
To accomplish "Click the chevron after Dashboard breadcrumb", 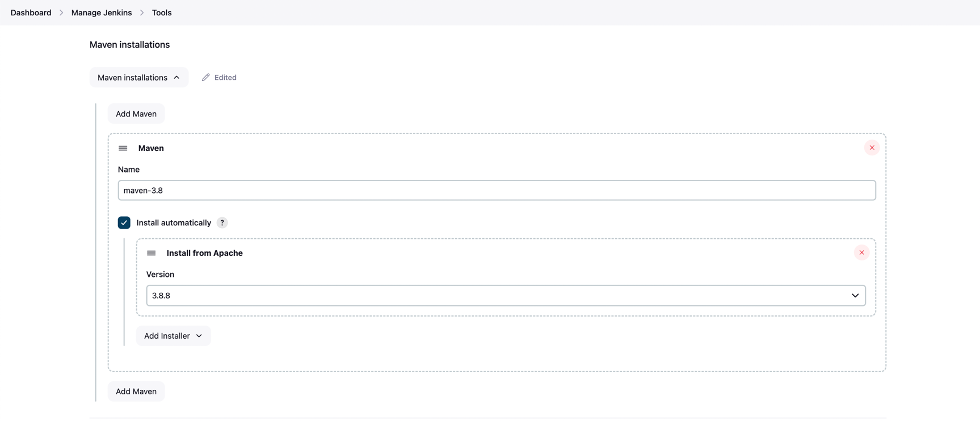I will coord(61,12).
